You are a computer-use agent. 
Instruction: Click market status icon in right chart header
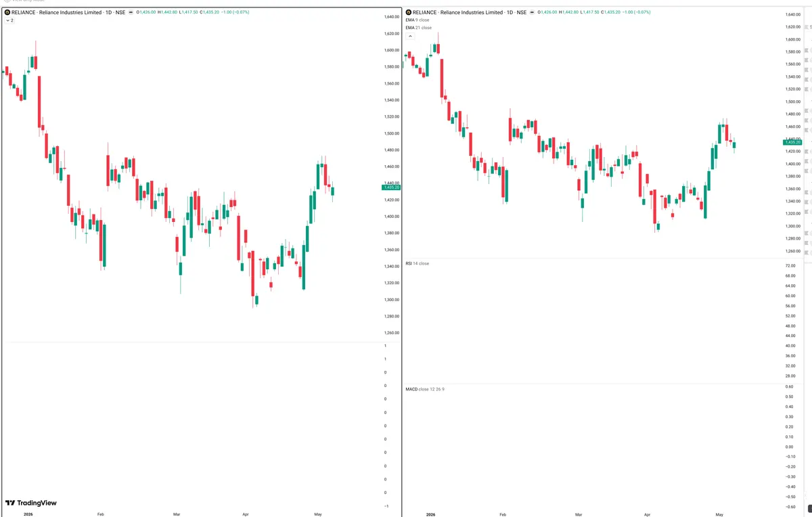point(533,12)
